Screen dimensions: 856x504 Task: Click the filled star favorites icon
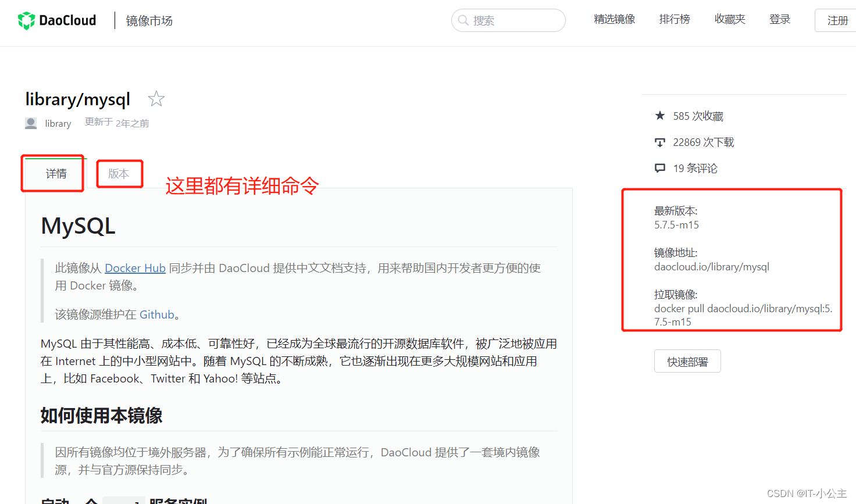pos(660,116)
